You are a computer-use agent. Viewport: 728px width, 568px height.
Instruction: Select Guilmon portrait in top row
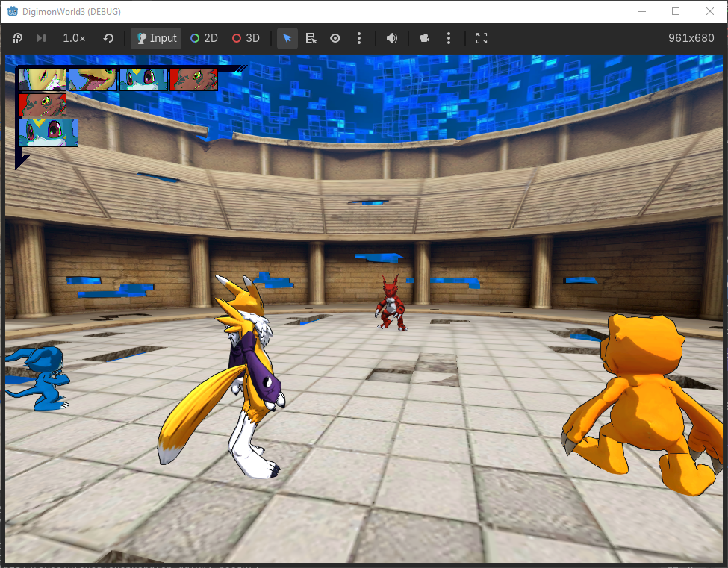pos(193,79)
